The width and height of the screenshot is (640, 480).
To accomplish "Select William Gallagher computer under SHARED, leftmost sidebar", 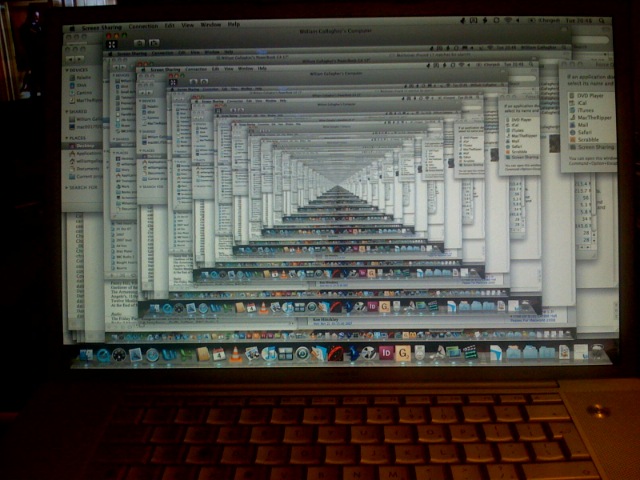I will pos(85,119).
